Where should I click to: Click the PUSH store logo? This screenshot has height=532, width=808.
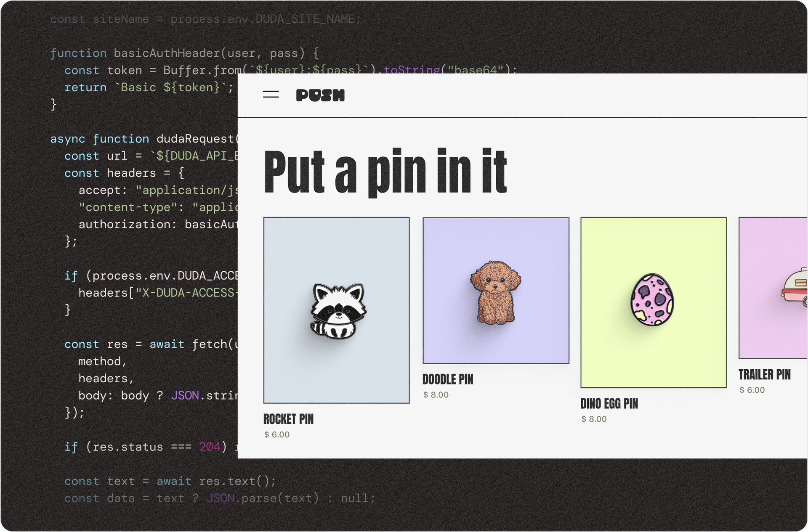pyautogui.click(x=320, y=95)
